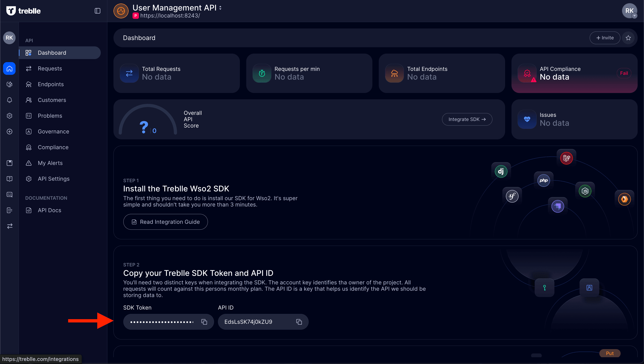Favorite this API using the star icon

628,38
